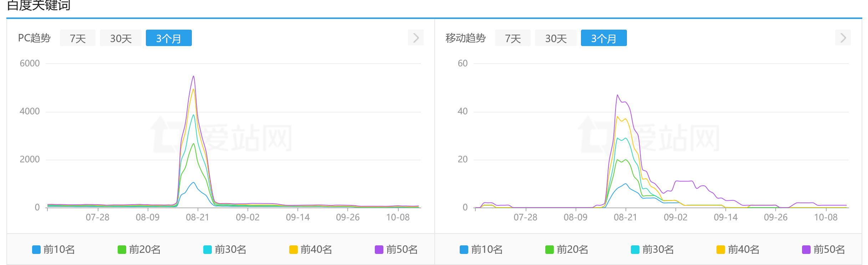Toggle the 前40名 series in the PC chart legend

coord(311,249)
